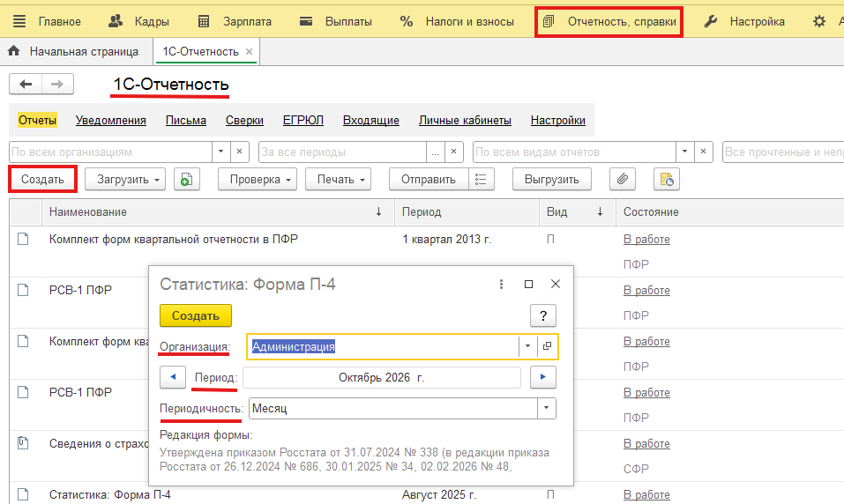Click the По всем организациям filter field
Viewport: 844px width, 504px height.
click(x=110, y=152)
